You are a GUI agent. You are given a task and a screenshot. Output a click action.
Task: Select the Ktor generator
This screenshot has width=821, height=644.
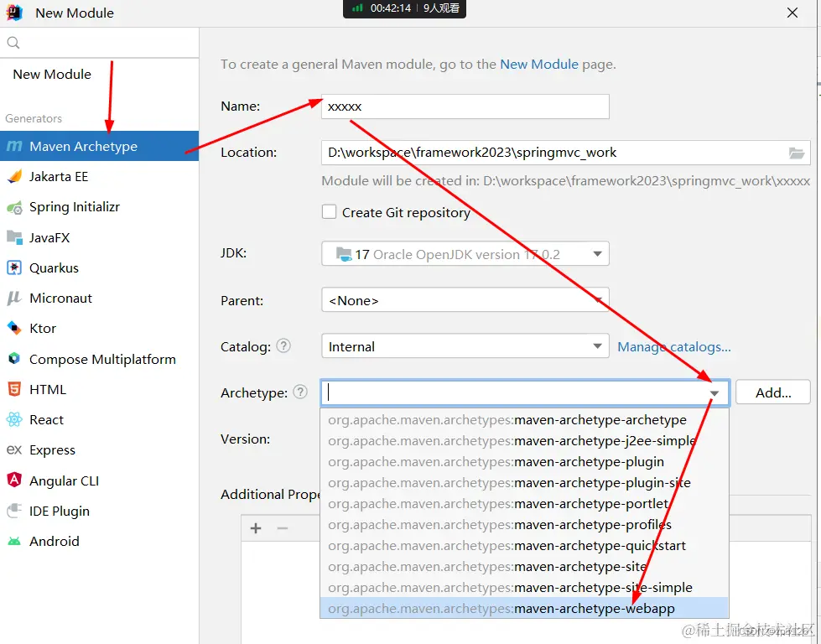tap(99, 328)
